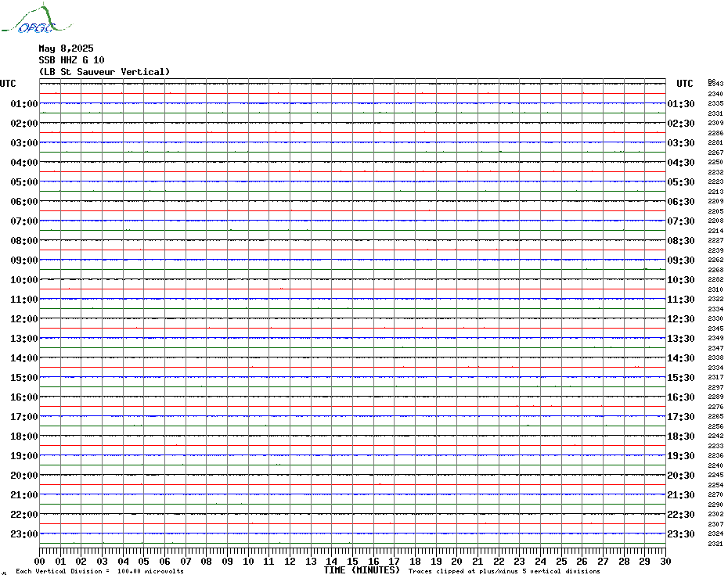
Task: Click the SSB HHZ G 10 station label
Action: point(71,60)
